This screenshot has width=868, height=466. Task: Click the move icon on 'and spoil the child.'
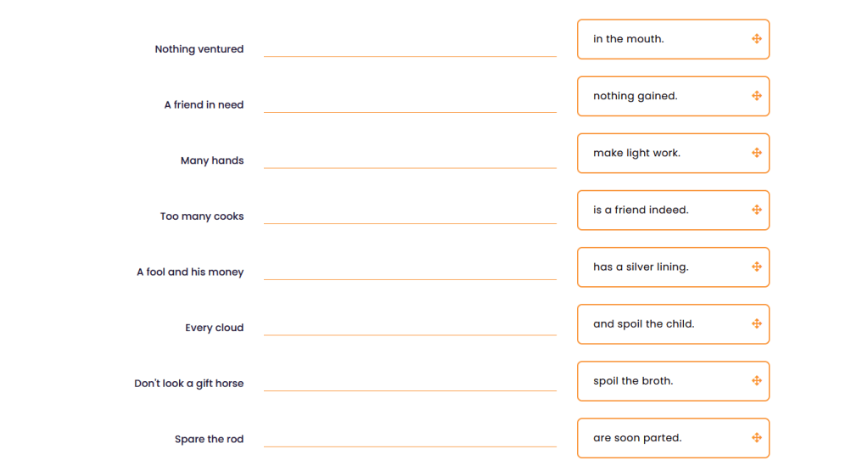756,323
